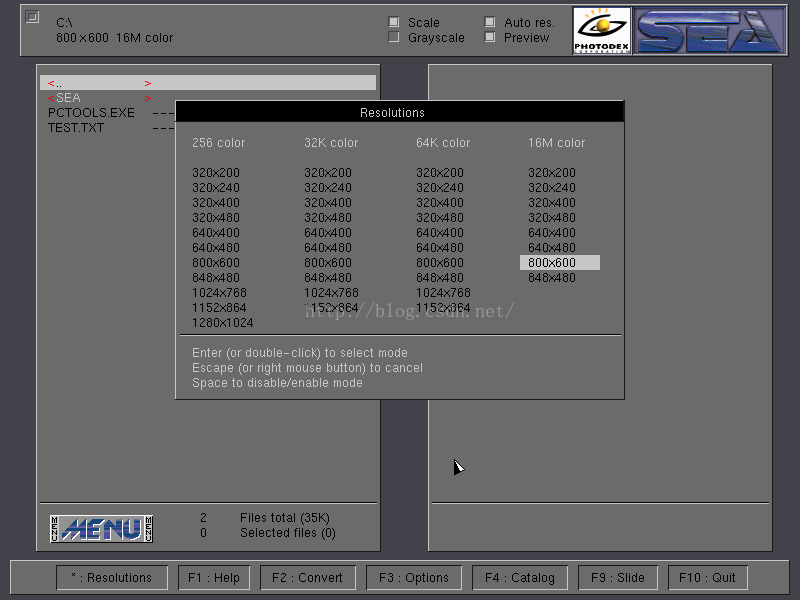Select 1280x1024 in 256 color column
Image resolution: width=800 pixels, height=600 pixels.
[223, 323]
